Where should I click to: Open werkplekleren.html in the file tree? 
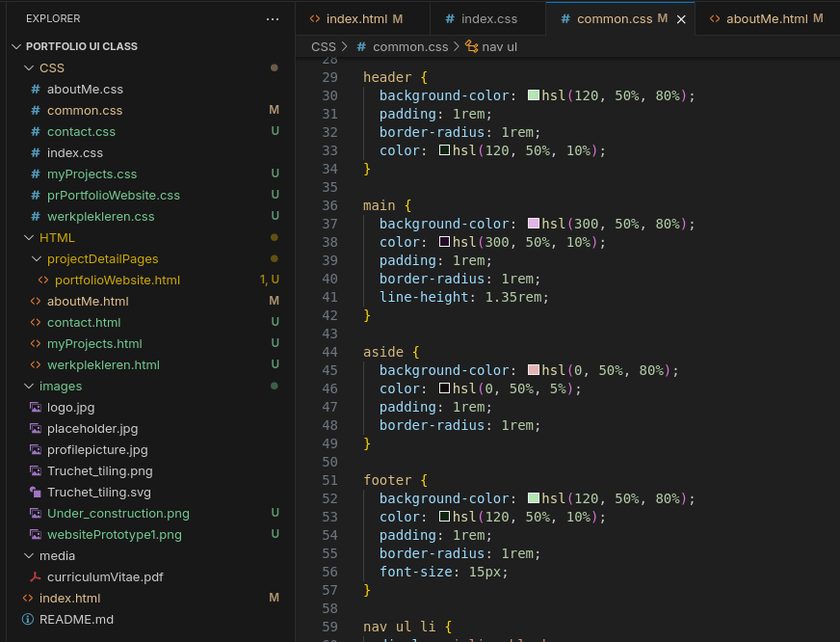coord(103,365)
